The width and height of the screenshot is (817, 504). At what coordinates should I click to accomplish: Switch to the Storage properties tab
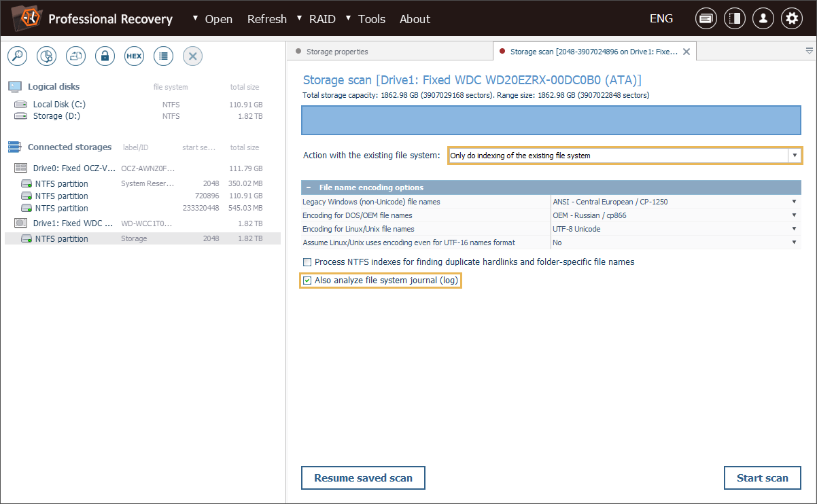(x=337, y=52)
